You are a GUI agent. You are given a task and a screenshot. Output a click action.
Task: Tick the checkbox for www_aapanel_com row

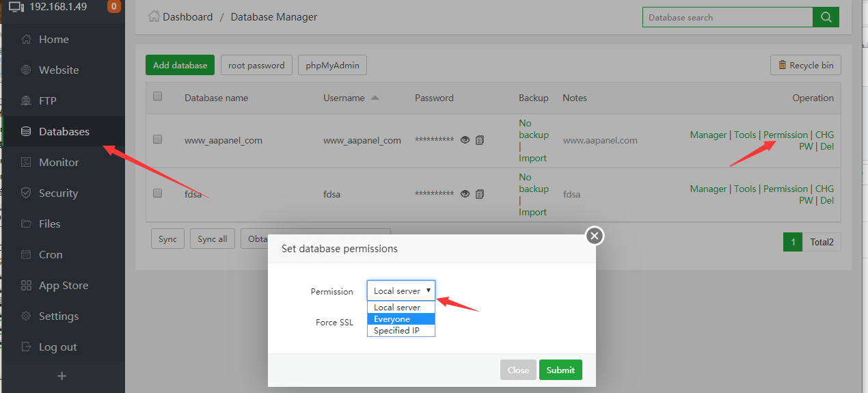pos(158,139)
